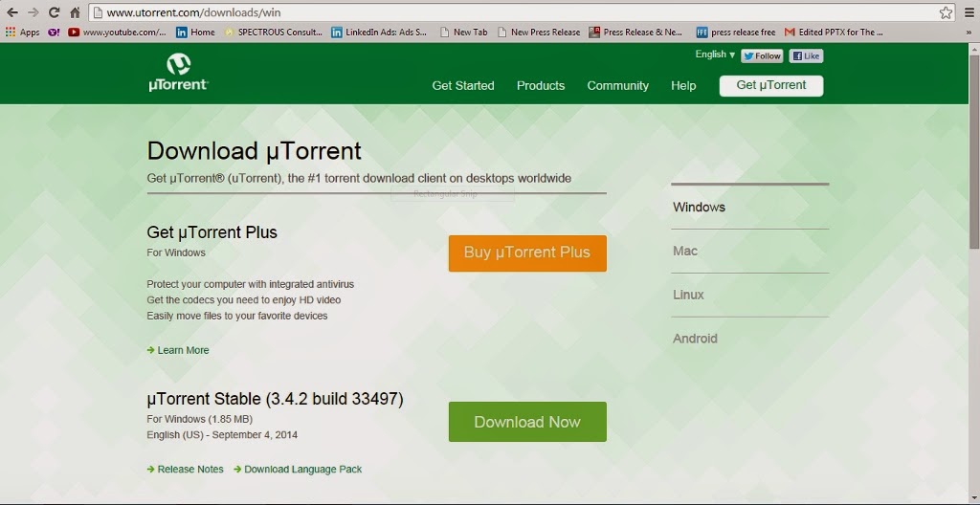Click the green Download Now button
This screenshot has height=505, width=980.
click(x=527, y=422)
